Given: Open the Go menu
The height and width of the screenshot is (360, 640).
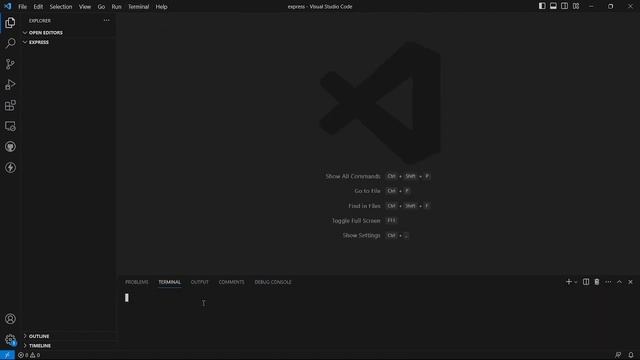Looking at the screenshot, I should [101, 7].
